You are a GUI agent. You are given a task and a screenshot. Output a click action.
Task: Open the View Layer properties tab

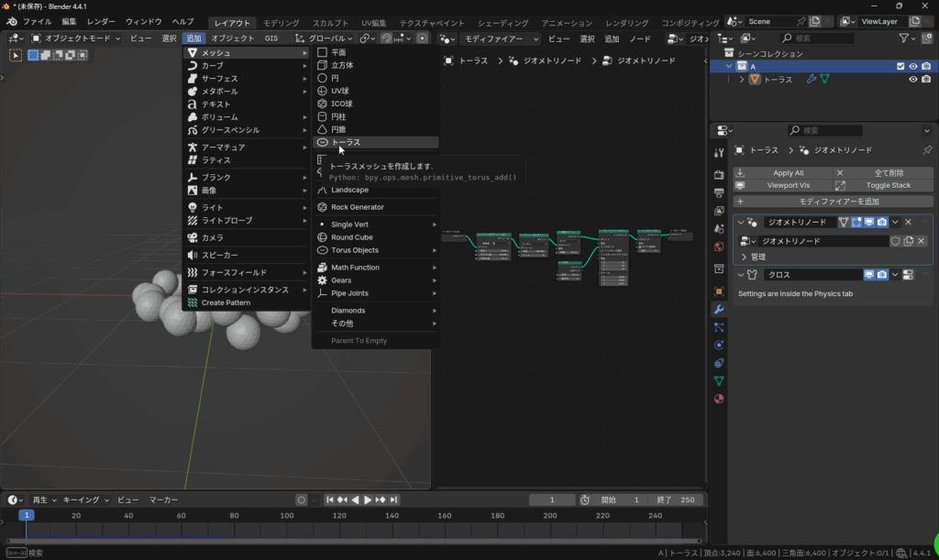[x=719, y=211]
